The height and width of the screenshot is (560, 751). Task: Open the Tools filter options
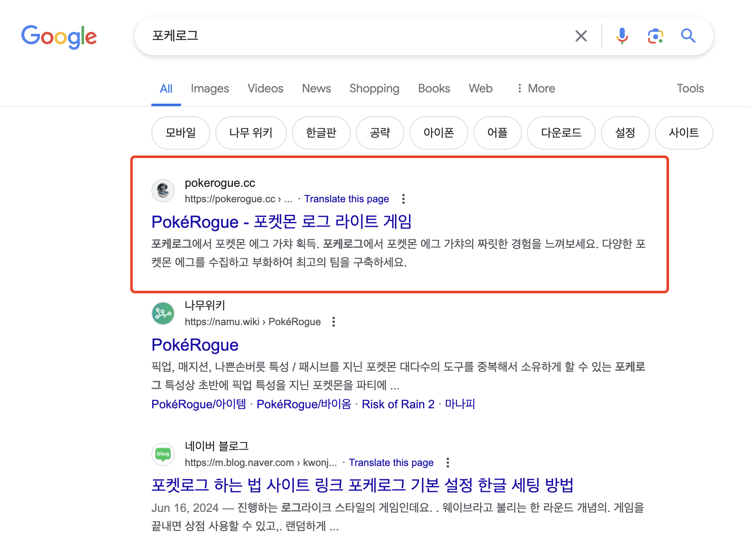coord(690,89)
